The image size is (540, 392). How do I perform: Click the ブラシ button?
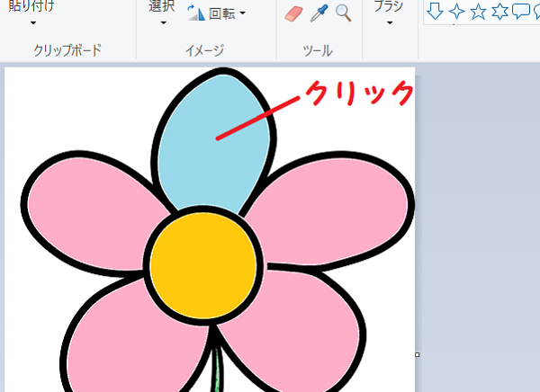[389, 6]
